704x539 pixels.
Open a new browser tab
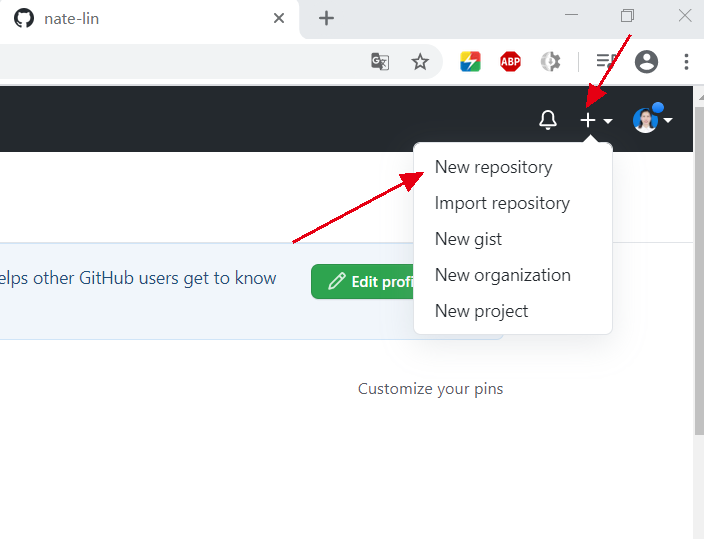point(326,18)
